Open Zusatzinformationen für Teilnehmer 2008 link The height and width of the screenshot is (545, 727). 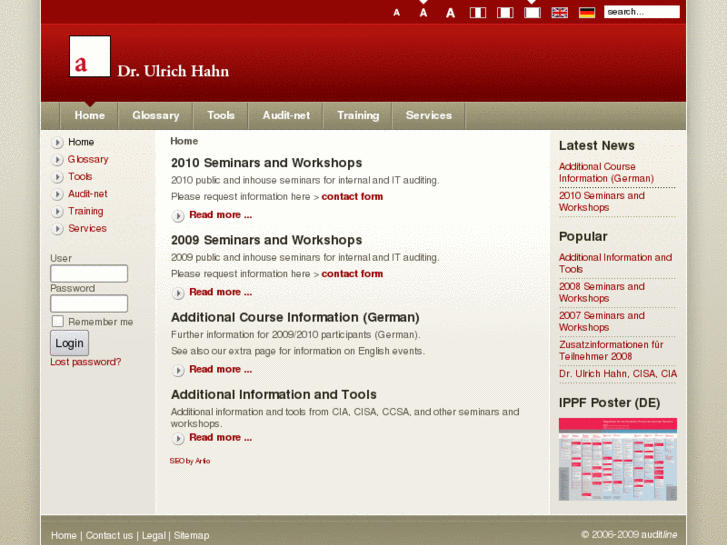(x=611, y=350)
